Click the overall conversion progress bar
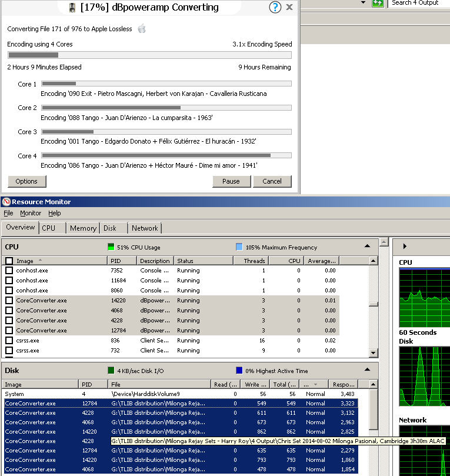450x476 pixels. [149, 55]
